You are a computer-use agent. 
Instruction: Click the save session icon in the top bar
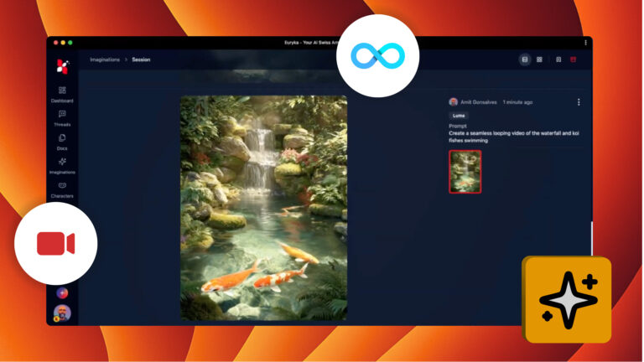(558, 59)
